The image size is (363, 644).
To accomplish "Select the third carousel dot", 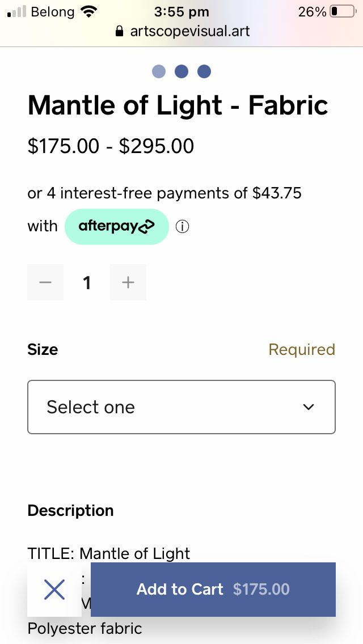I will point(204,71).
